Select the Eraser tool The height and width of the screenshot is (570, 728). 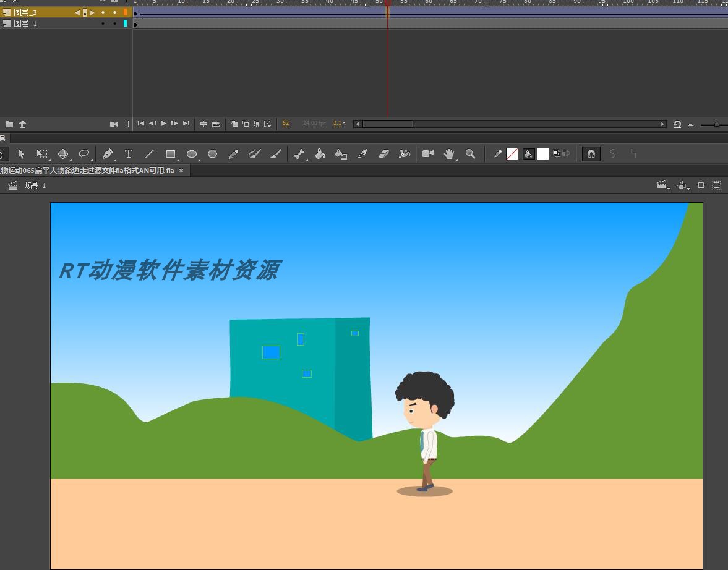pos(383,154)
